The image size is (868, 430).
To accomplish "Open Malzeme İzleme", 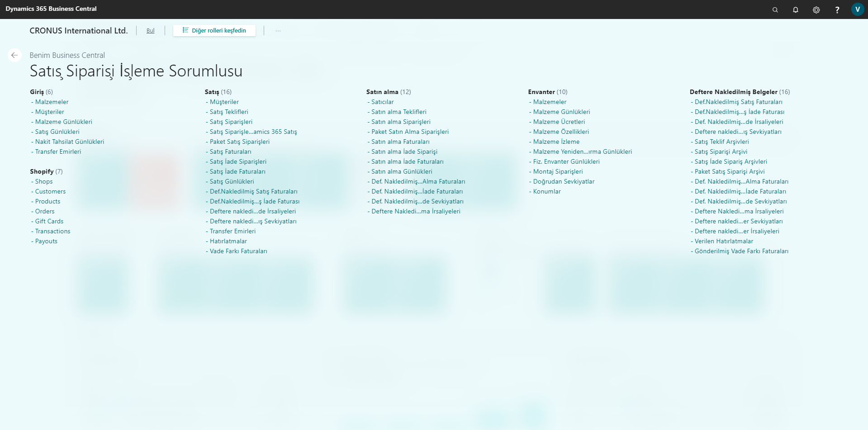I will [x=556, y=142].
